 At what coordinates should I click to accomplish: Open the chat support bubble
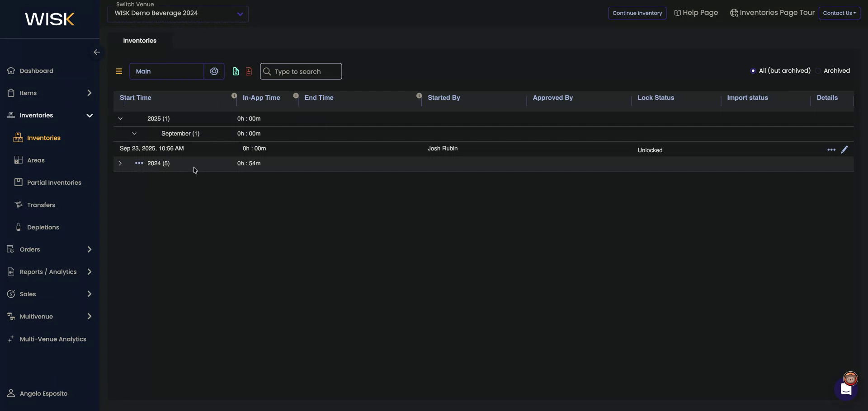[x=846, y=389]
